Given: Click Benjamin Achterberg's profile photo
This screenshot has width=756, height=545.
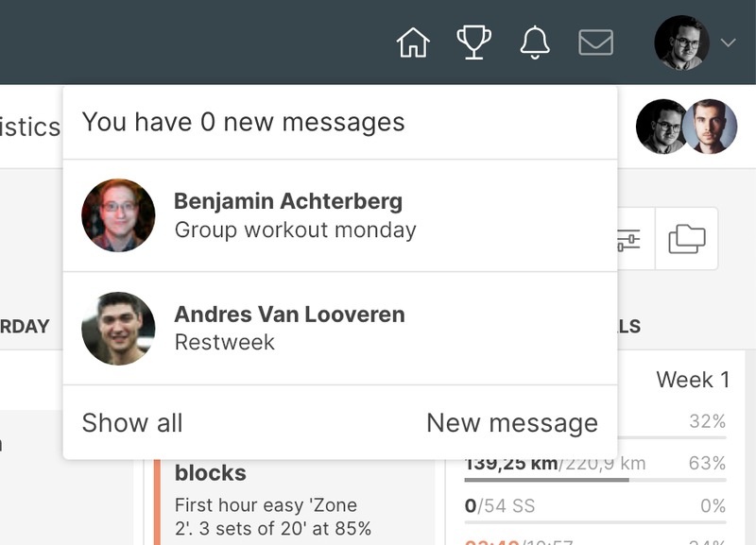Looking at the screenshot, I should tap(118, 214).
